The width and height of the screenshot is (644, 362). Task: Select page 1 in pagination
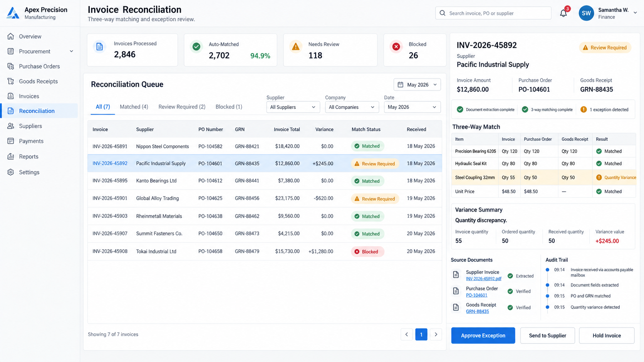[x=421, y=334]
